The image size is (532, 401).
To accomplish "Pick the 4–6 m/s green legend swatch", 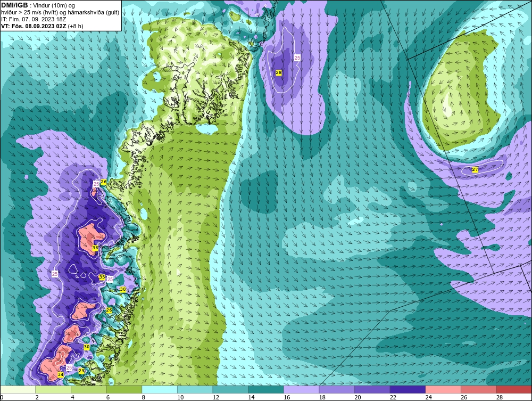I will pyautogui.click(x=88, y=389).
